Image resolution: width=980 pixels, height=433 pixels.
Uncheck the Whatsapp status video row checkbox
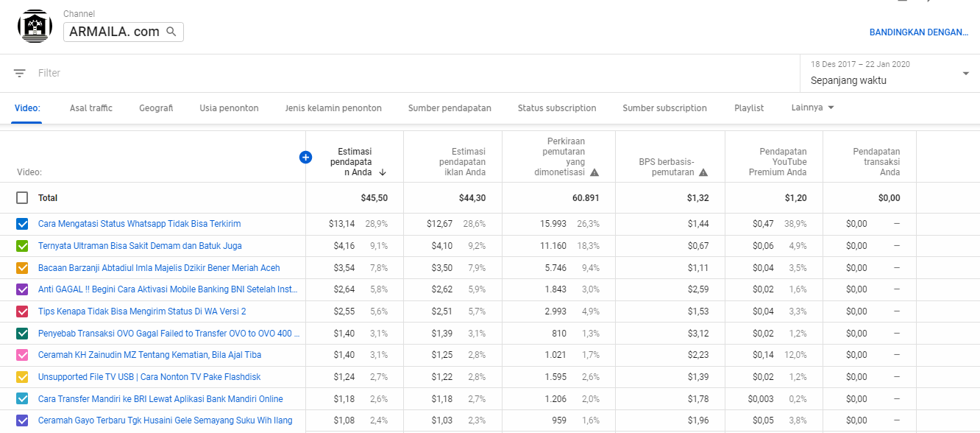click(x=21, y=224)
